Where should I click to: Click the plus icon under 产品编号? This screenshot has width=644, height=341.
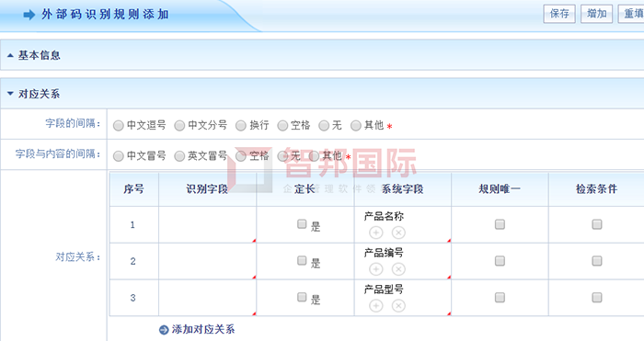point(375,269)
